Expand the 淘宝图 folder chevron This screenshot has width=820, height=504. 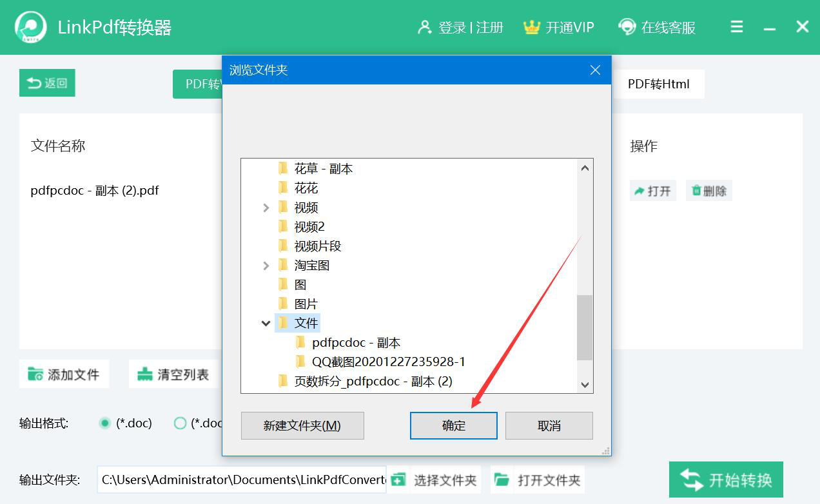coord(266,266)
